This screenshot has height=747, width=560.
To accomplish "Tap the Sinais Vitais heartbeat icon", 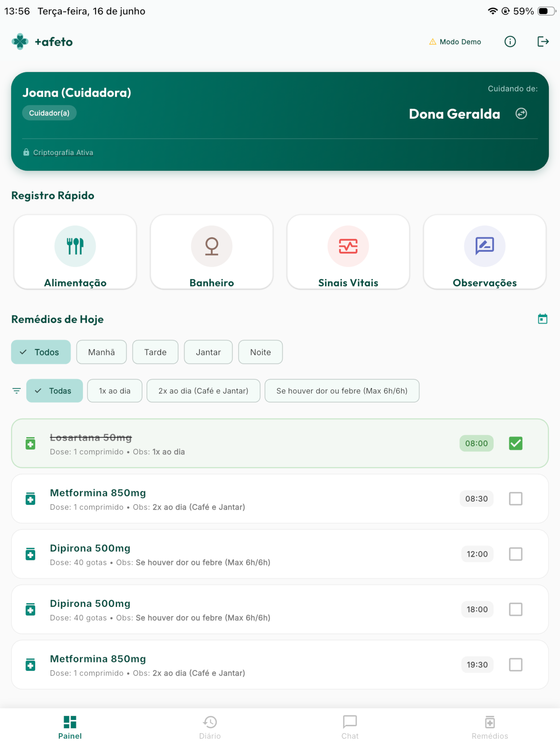I will pos(348,246).
